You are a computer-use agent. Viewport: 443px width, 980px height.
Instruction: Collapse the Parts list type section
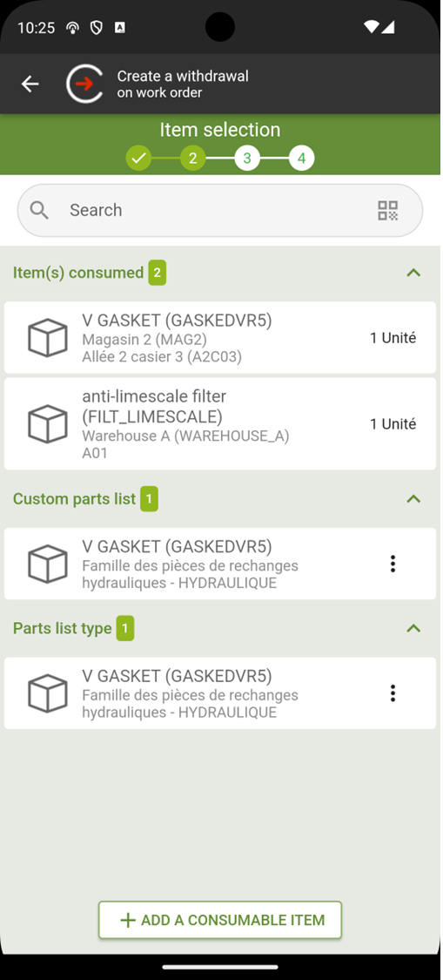(413, 628)
